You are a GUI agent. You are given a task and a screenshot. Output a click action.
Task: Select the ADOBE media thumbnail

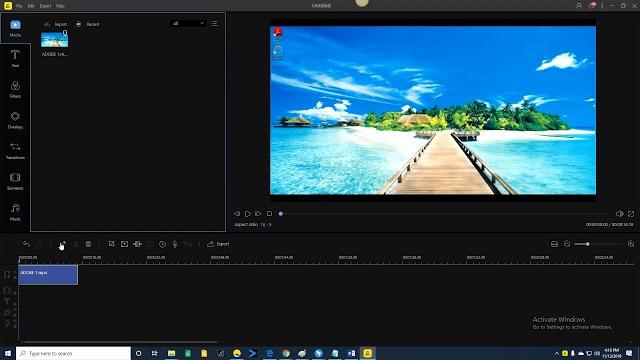54,40
